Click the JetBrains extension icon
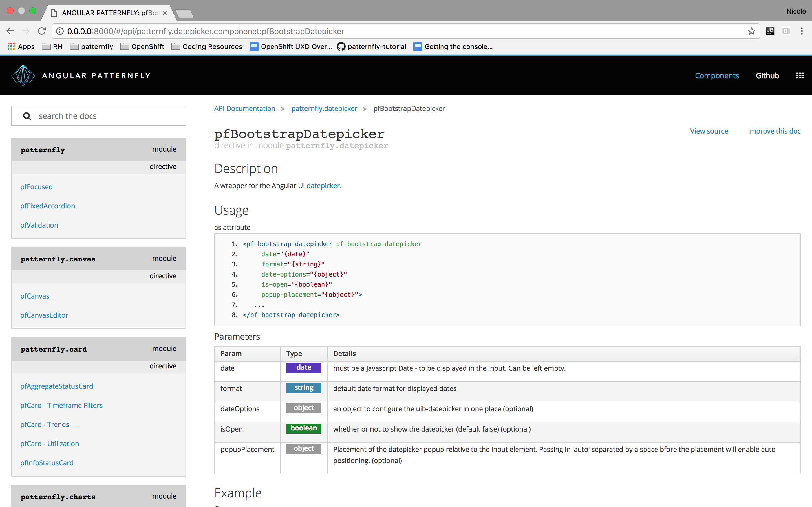812x507 pixels. coord(770,31)
